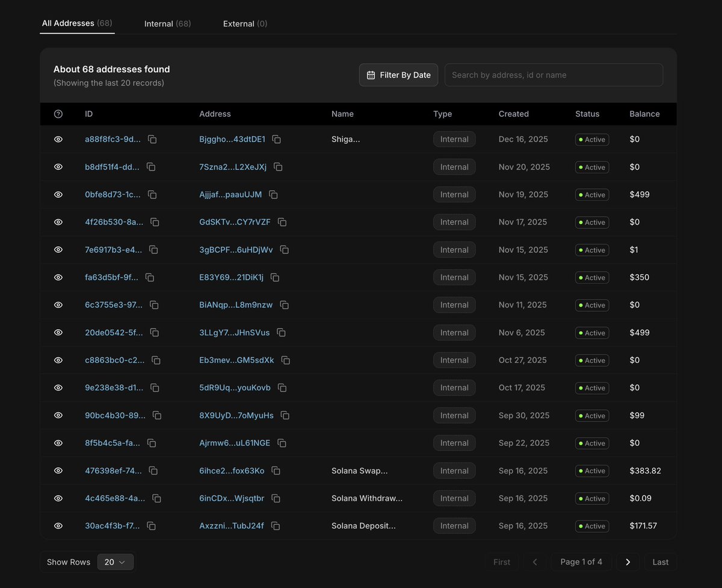View the c8863bc0-c2 address entry
The image size is (722, 588).
click(x=58, y=360)
